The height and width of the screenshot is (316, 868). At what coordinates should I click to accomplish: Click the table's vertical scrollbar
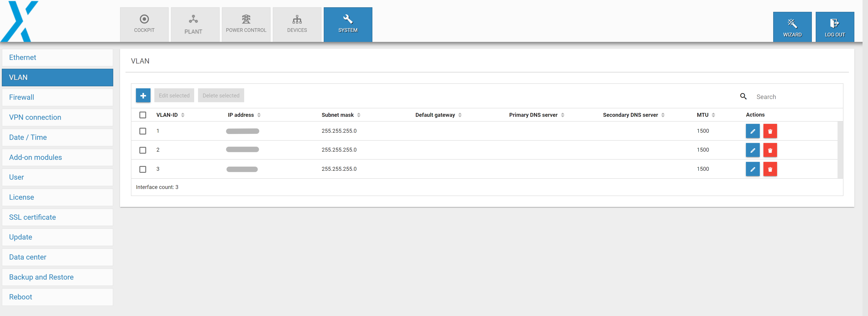[x=840, y=150]
